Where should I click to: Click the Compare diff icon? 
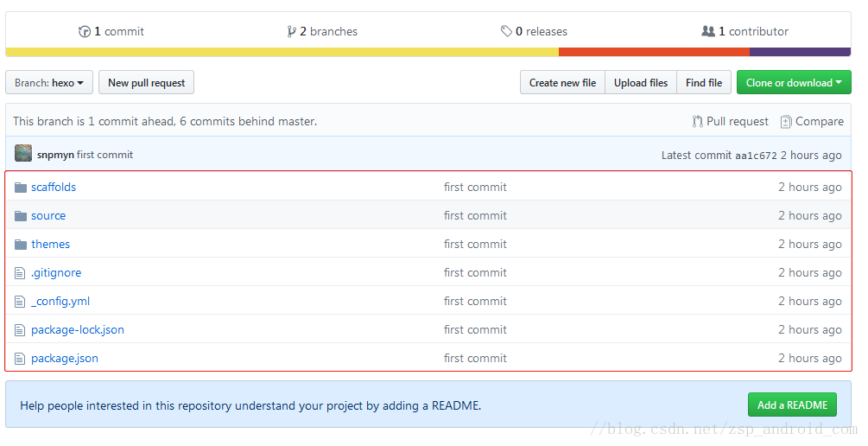(785, 121)
